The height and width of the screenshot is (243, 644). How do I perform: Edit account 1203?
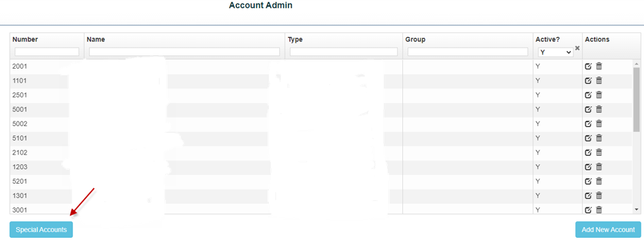[x=588, y=166]
